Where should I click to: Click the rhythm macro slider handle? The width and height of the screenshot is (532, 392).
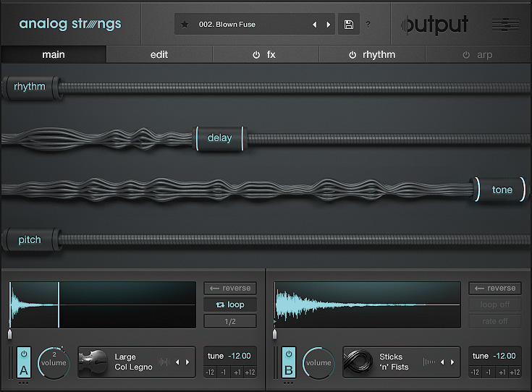[x=32, y=87]
